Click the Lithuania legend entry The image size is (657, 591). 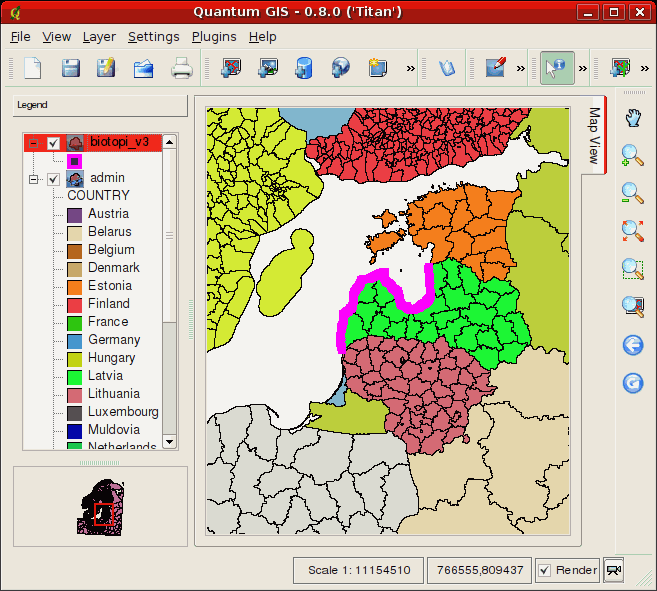point(114,394)
